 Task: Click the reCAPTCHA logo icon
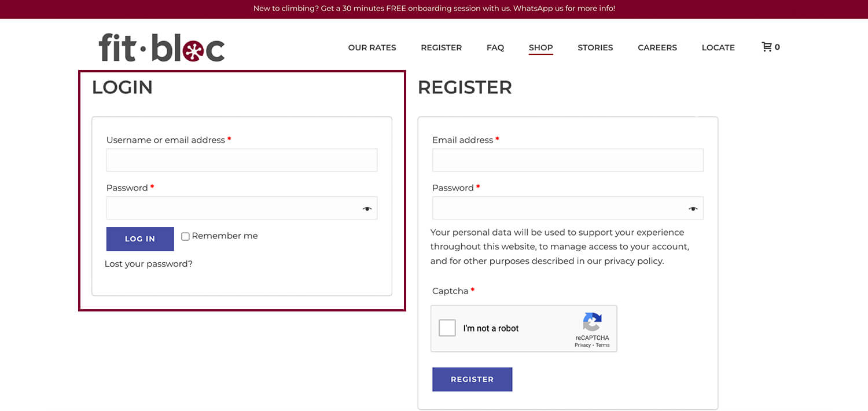(x=592, y=322)
